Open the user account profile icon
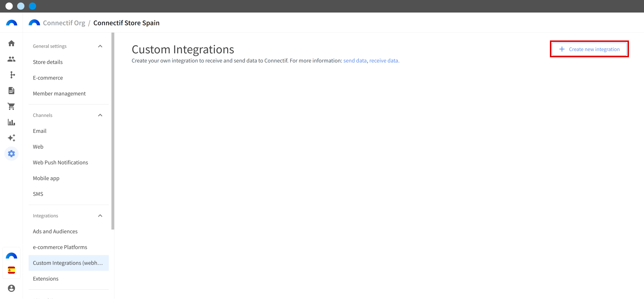The height and width of the screenshot is (299, 644). pos(11,288)
